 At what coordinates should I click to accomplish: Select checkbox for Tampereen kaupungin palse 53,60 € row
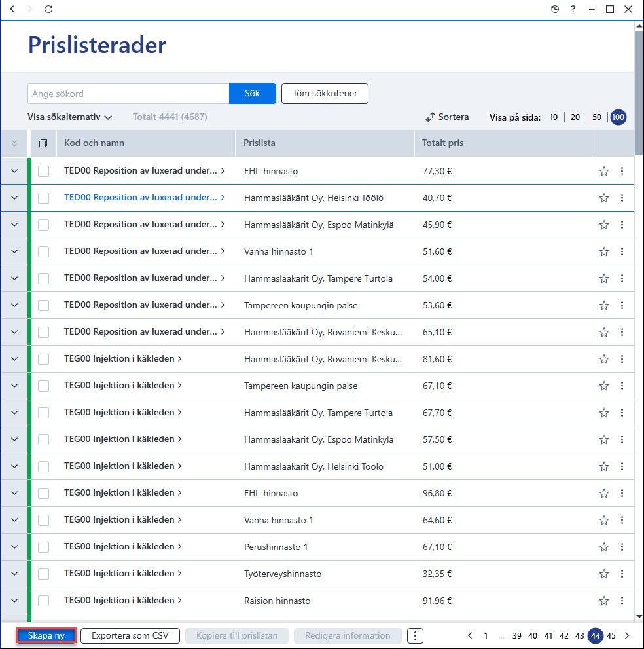coord(43,305)
